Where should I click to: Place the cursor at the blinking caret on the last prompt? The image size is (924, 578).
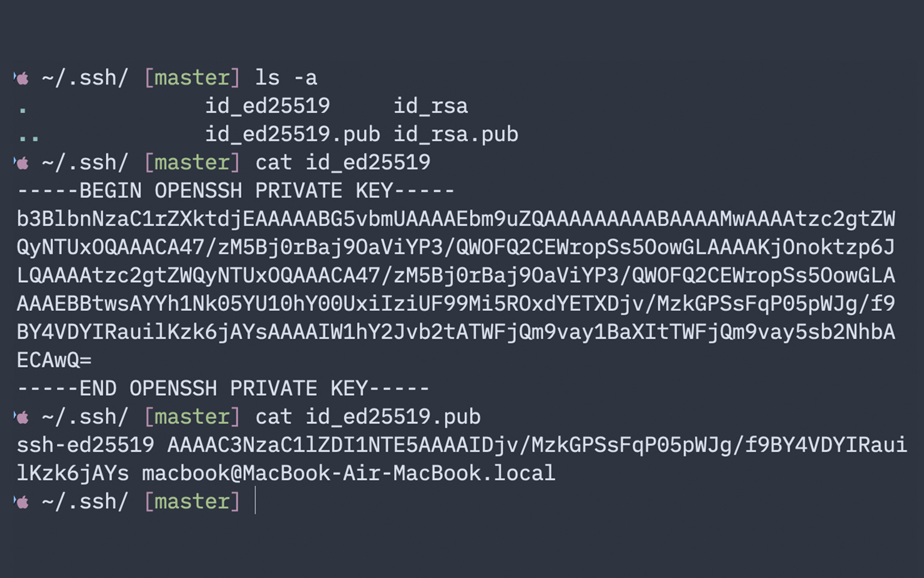click(256, 501)
